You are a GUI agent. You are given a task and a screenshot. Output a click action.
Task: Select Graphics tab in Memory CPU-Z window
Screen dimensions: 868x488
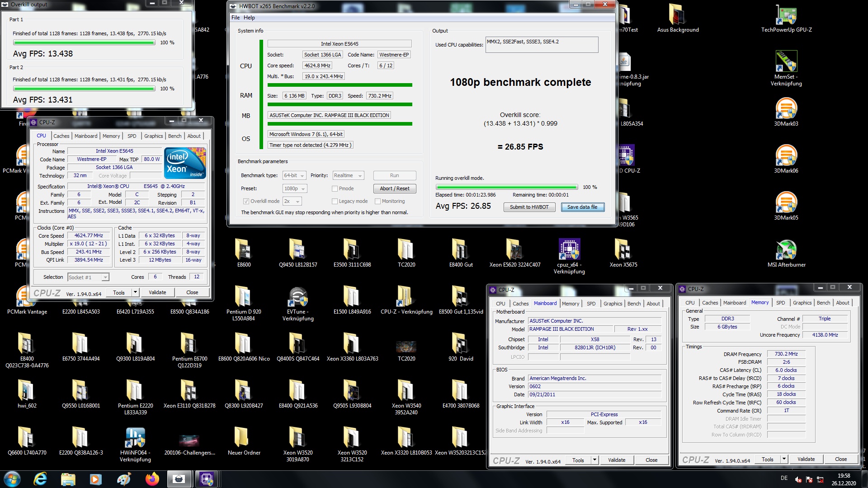coord(802,303)
